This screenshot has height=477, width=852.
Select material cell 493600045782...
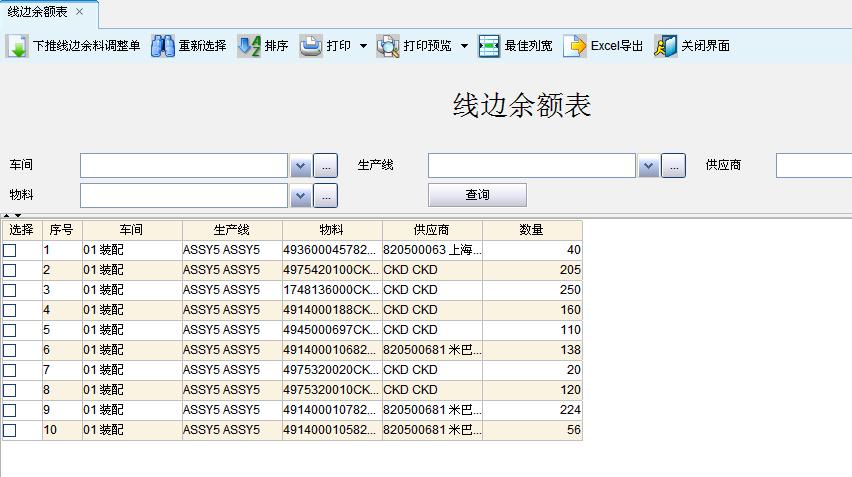pyautogui.click(x=332, y=250)
